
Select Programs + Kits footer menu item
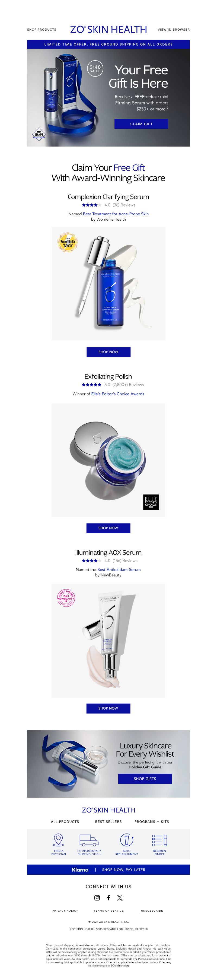152,821
